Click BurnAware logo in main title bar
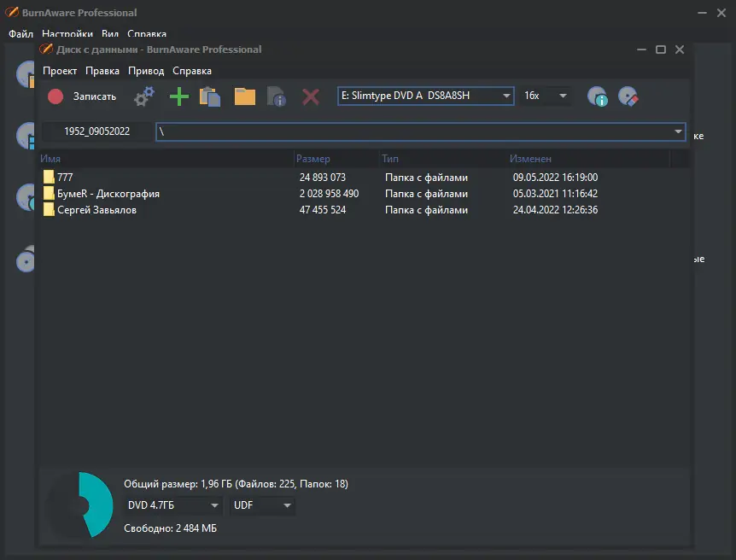 tap(12, 12)
